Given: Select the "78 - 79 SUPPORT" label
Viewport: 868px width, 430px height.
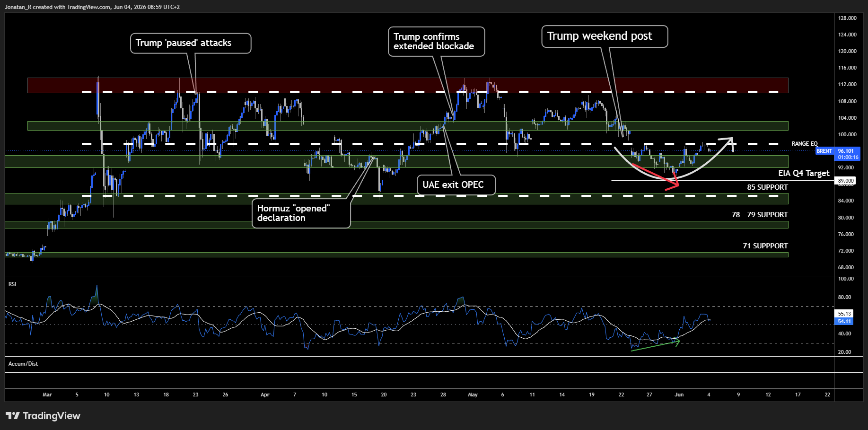Looking at the screenshot, I should 760,215.
